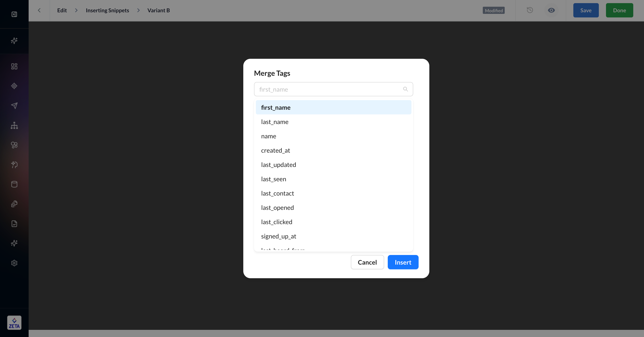Click the search magnifier in Merge Tags field
644x337 pixels.
[405, 89]
